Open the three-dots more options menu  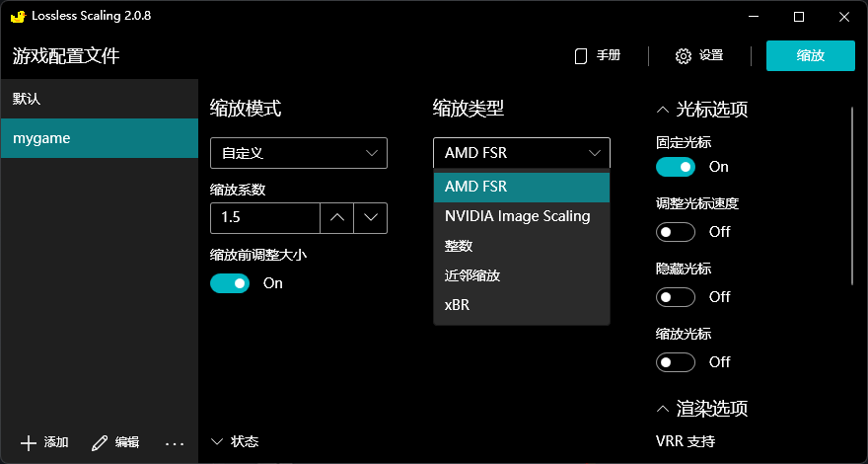tap(175, 442)
